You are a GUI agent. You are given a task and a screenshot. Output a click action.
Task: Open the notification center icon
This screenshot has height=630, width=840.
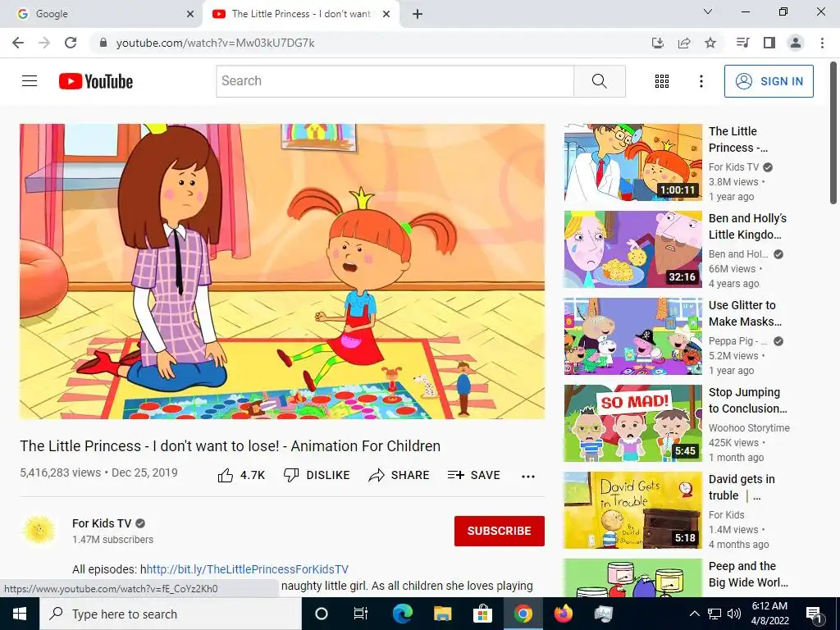click(x=814, y=614)
